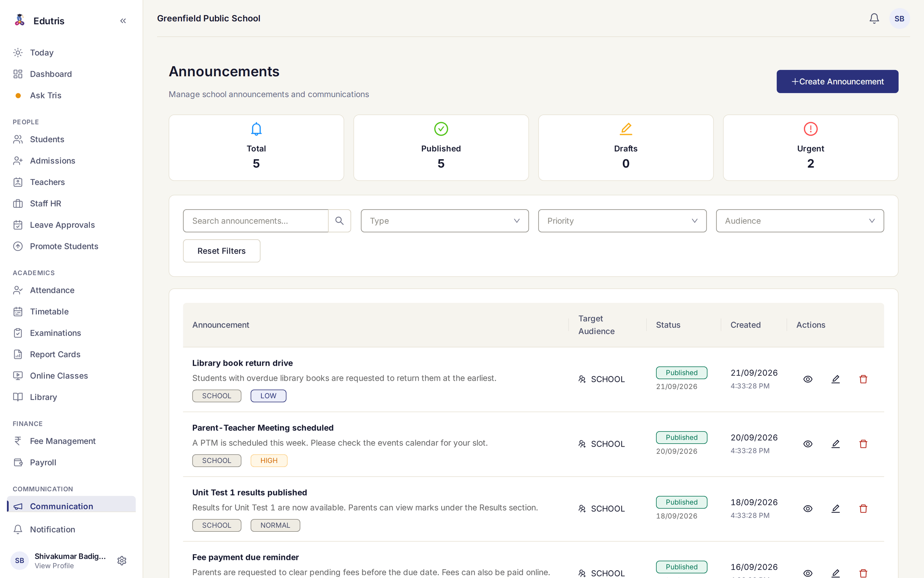
Task: Delete the Unit Test 1 results announcement
Action: 863,509
